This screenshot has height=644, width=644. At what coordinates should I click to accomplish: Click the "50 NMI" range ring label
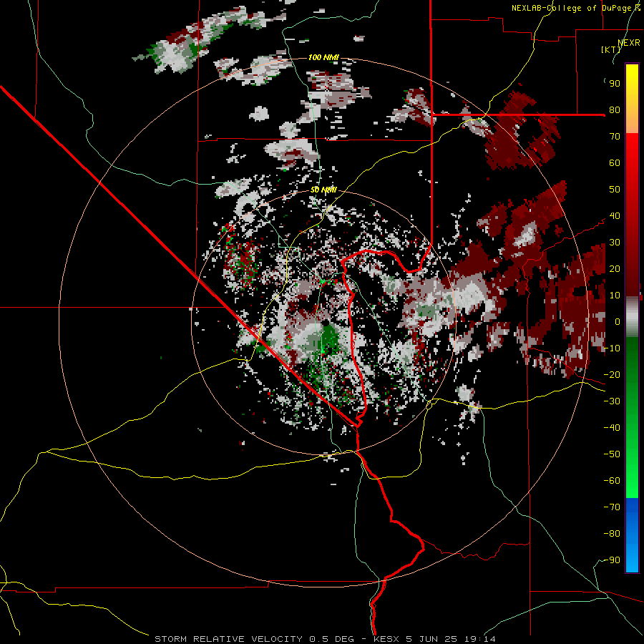pos(323,190)
